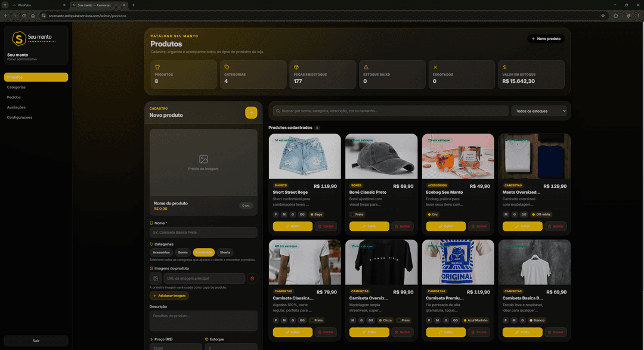Delete the Camiseta Oversize R$ 99,90 product
The height and width of the screenshot is (350, 644).
click(x=402, y=332)
